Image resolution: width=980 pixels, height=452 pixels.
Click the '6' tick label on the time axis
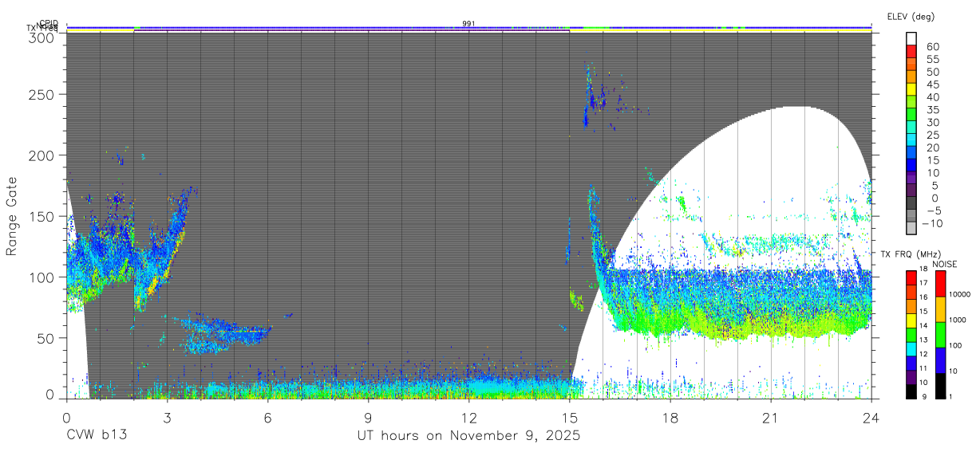(x=267, y=417)
